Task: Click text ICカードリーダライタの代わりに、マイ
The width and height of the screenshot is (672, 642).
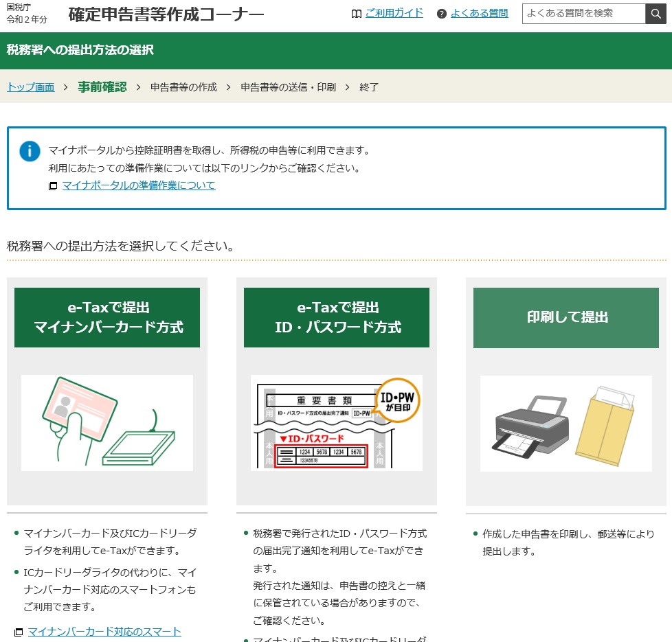Action: (x=110, y=573)
